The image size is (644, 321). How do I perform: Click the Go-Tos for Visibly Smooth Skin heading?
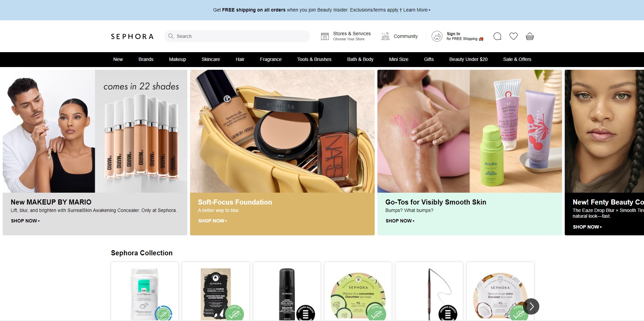(436, 202)
